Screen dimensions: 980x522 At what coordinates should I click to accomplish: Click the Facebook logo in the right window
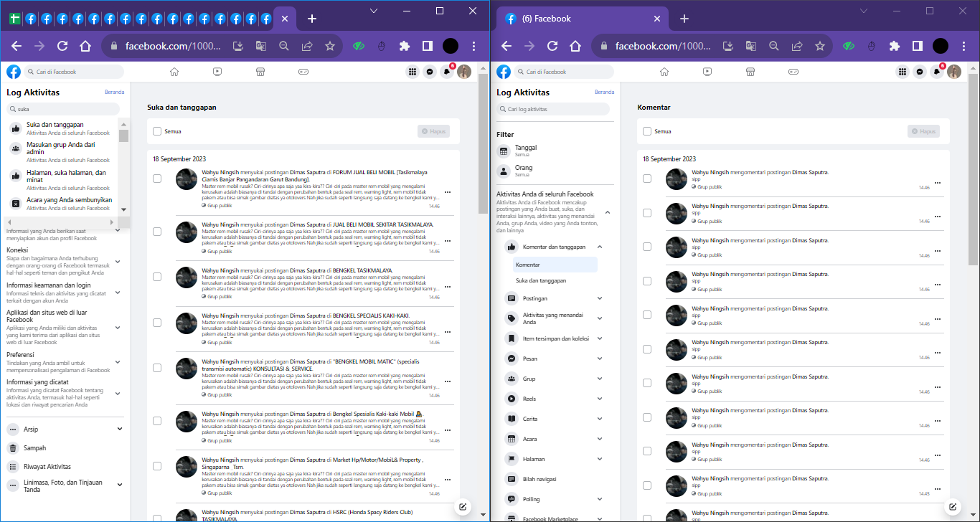click(x=504, y=72)
